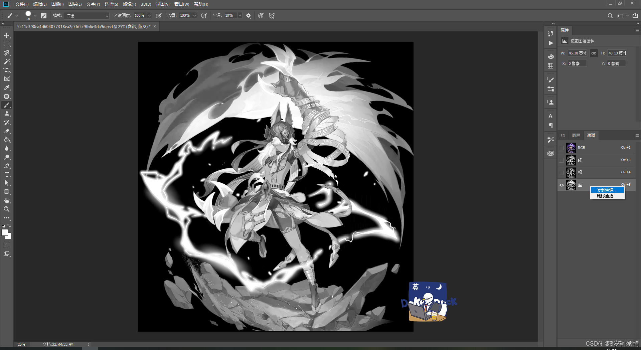Viewport: 644px width, 350px height.
Task: Open the Edit Toolbar three-dots menu
Action: click(x=7, y=218)
